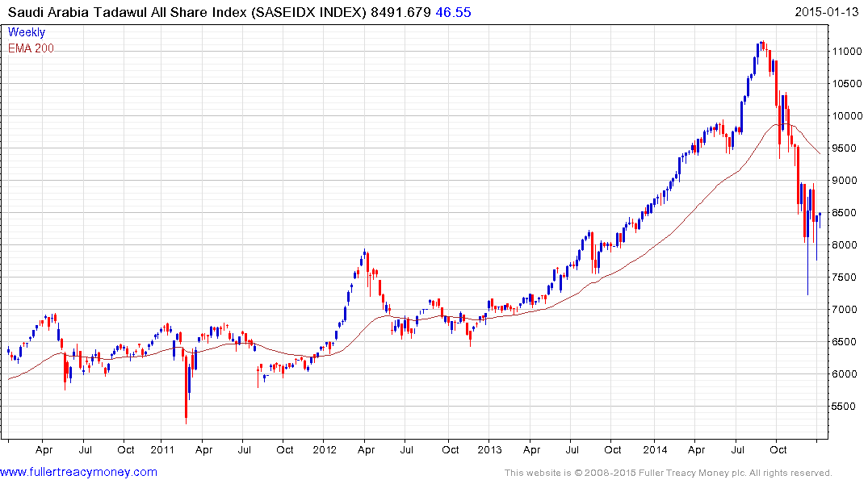This screenshot has width=868, height=484.
Task: Click the 2012 year label on time axis
Action: pyautogui.click(x=325, y=449)
